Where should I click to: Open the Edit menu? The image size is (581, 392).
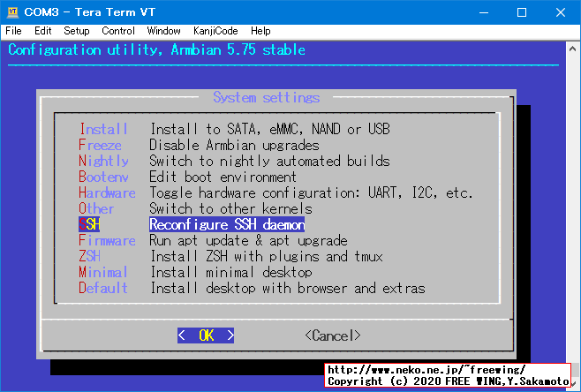tap(43, 31)
